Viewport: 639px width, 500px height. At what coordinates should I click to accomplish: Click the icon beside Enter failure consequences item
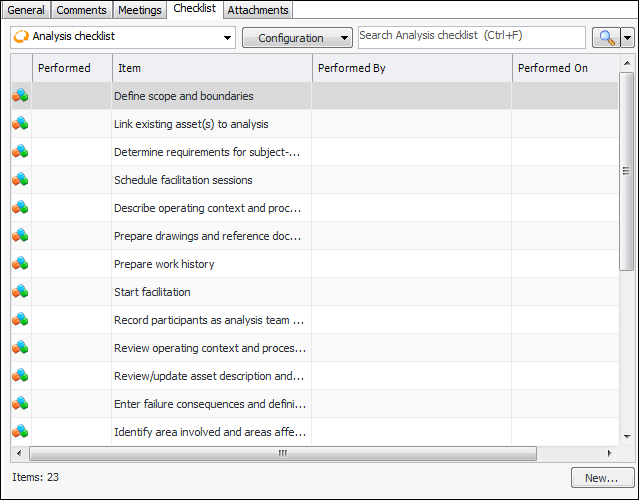(20, 404)
